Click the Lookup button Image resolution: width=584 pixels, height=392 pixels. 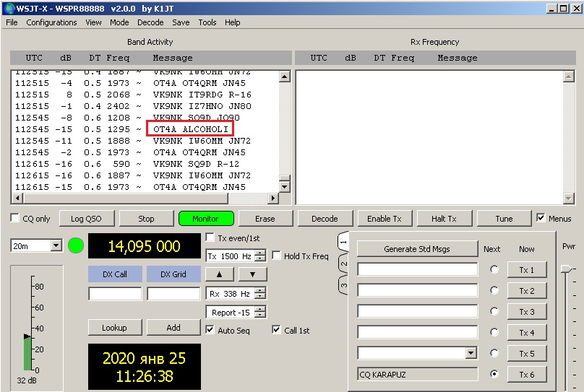tap(114, 328)
